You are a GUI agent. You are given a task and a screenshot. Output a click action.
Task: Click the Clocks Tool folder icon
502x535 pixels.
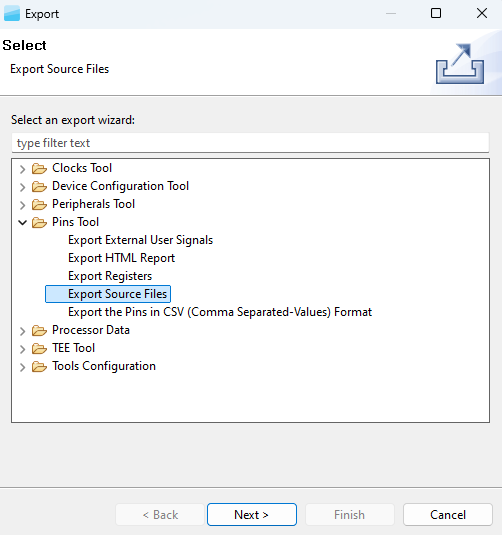39,169
